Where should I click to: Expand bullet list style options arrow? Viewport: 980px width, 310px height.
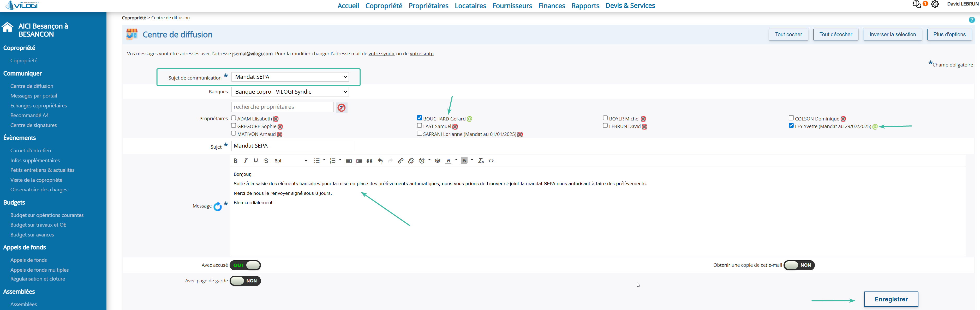coord(324,160)
